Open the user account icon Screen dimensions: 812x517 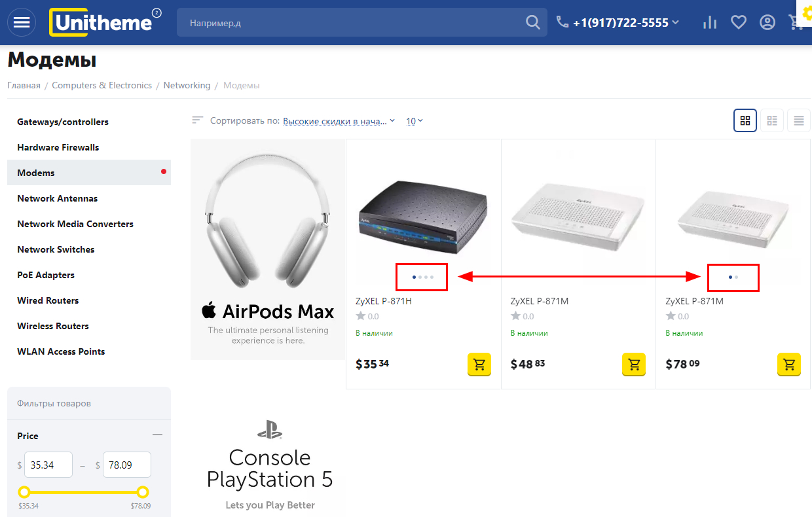tap(767, 22)
